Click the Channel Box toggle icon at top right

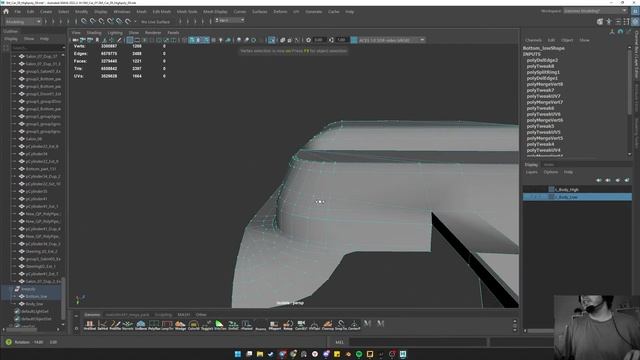click(x=635, y=22)
